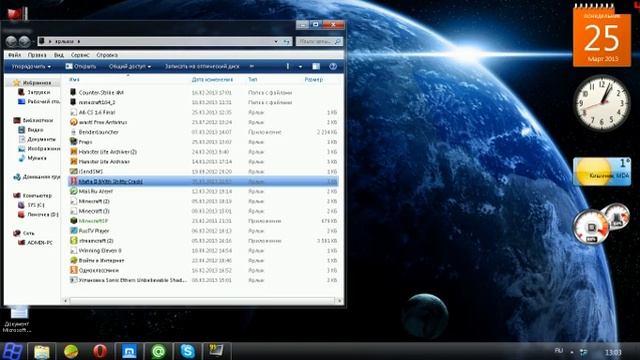Toggle the preview pane icon

tap(316, 67)
